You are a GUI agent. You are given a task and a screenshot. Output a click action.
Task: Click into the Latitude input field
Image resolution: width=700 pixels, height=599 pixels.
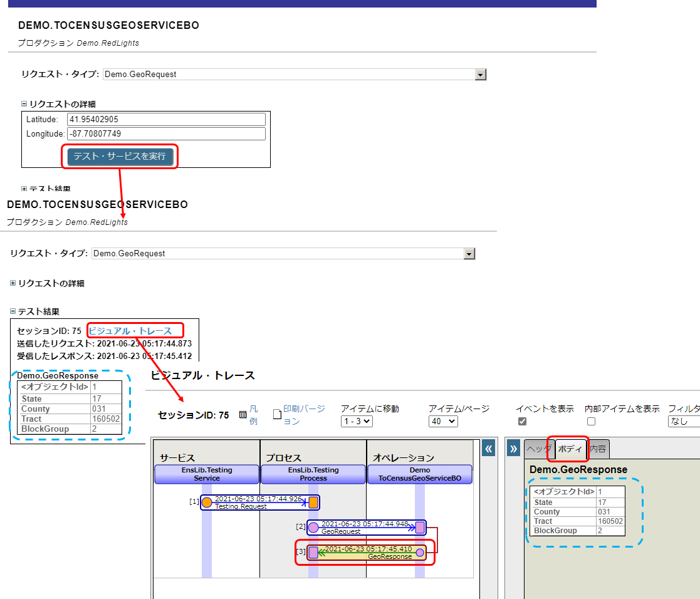click(166, 120)
